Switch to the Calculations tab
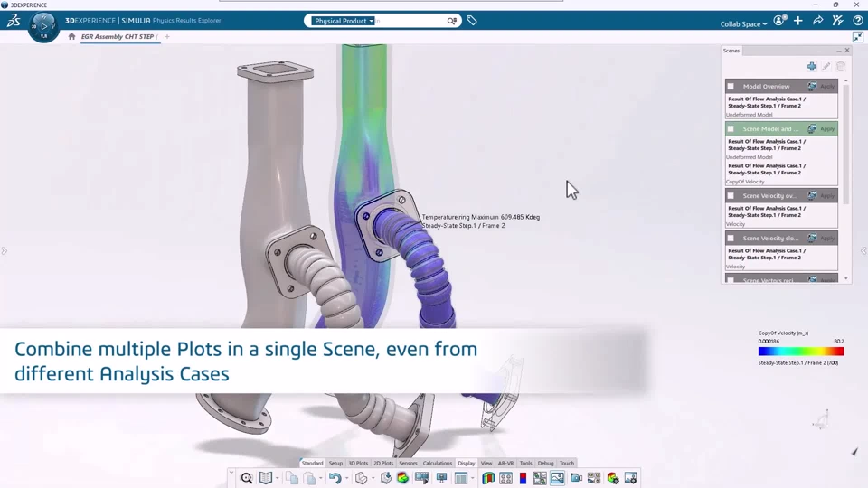868x488 pixels. pos(438,463)
